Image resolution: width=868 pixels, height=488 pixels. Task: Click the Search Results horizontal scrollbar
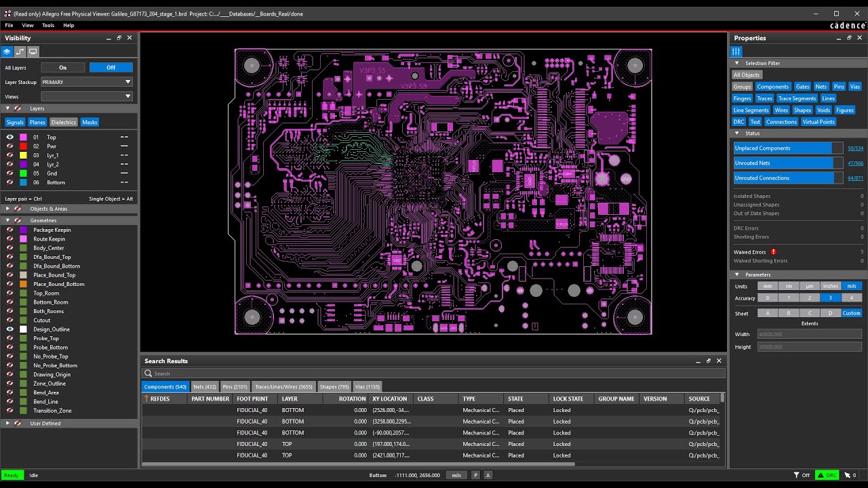359,464
